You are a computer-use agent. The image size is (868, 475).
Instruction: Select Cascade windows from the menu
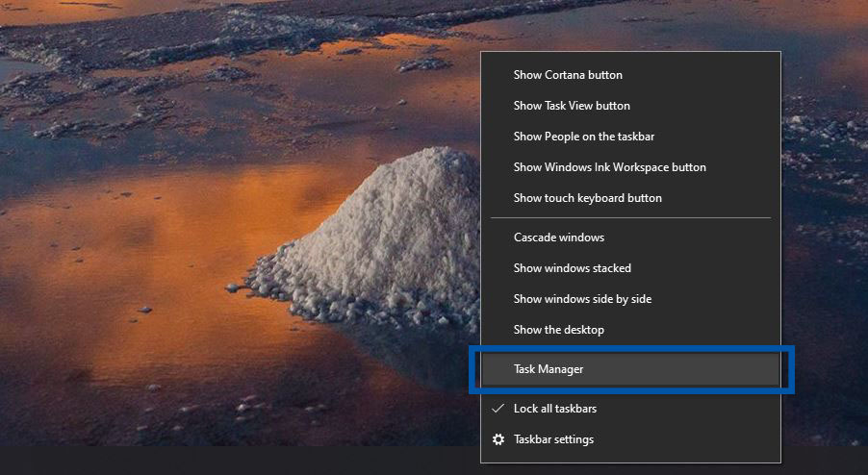tap(558, 237)
